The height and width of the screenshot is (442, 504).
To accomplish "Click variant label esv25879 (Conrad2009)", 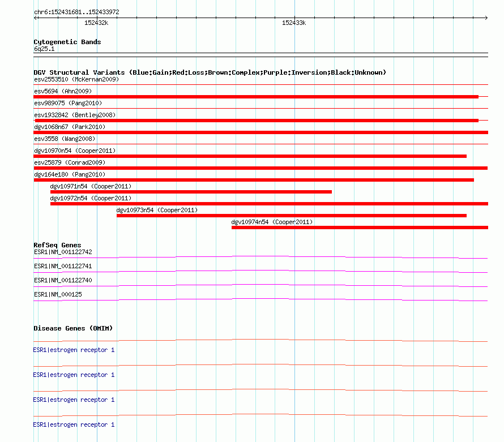I will coord(70,162).
